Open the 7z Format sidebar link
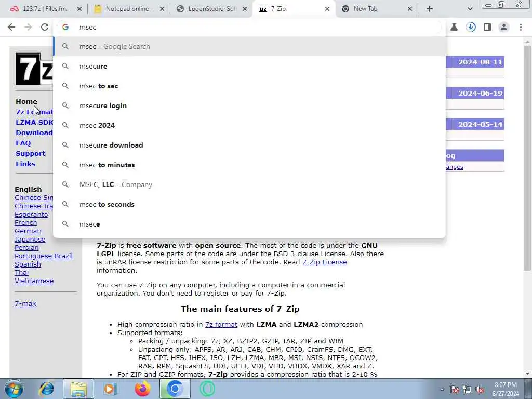Viewport: 532px width, 399px height. pyautogui.click(x=34, y=112)
